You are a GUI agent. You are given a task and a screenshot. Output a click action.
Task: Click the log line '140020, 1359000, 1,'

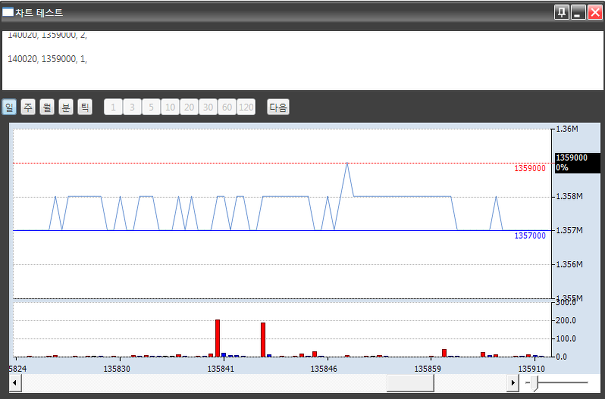47,59
